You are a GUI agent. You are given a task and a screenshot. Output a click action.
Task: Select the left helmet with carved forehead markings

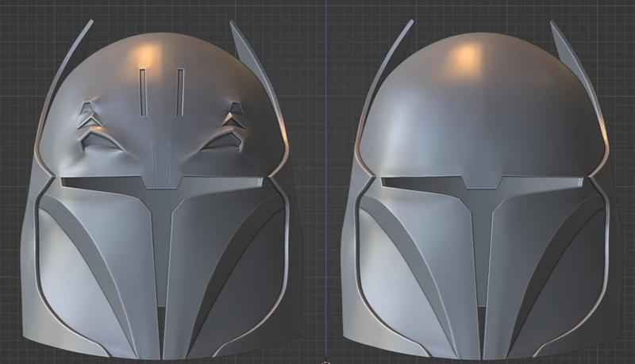[162, 190]
